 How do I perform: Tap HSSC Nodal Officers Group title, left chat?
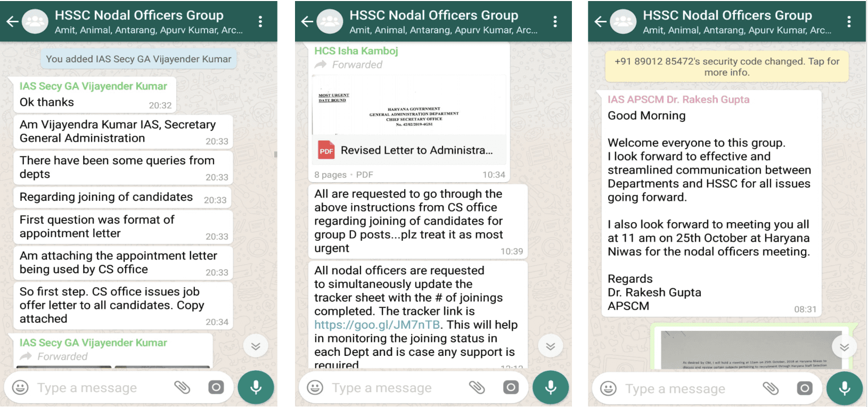tap(139, 15)
